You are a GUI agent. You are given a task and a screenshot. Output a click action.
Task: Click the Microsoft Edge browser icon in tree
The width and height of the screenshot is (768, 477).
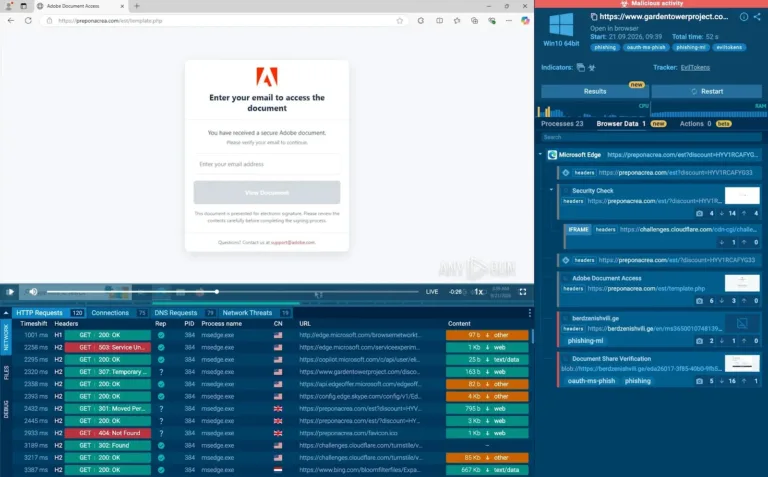point(552,155)
